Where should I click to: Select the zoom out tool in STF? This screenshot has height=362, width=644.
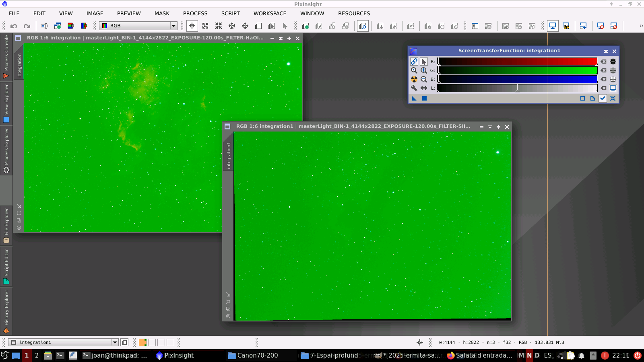click(424, 79)
